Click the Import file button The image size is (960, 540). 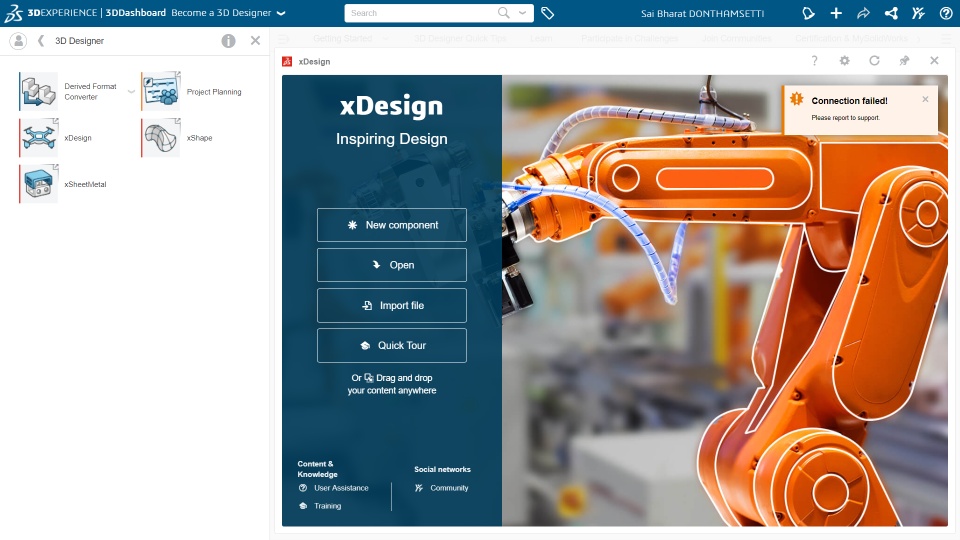pyautogui.click(x=392, y=306)
